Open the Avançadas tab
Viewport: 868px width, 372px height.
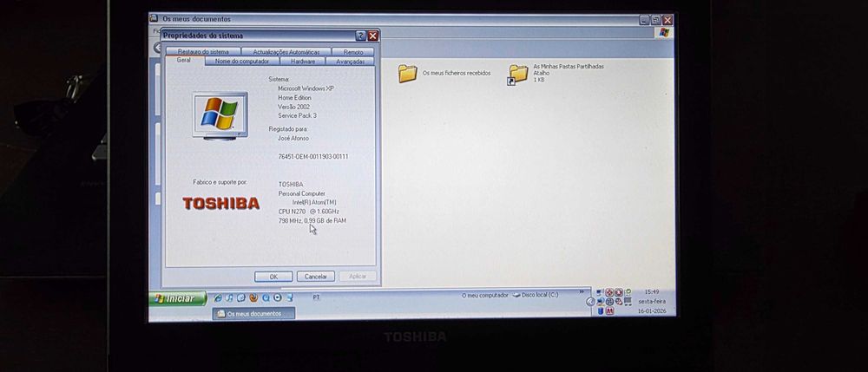[351, 62]
